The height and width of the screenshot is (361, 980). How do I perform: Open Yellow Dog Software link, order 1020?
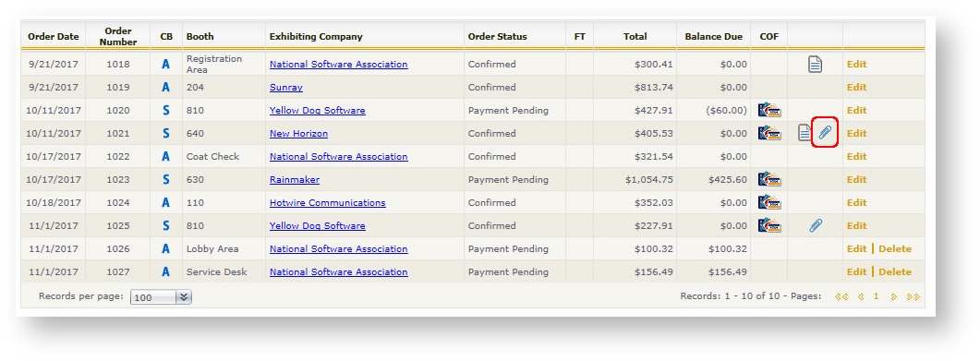pyautogui.click(x=317, y=110)
